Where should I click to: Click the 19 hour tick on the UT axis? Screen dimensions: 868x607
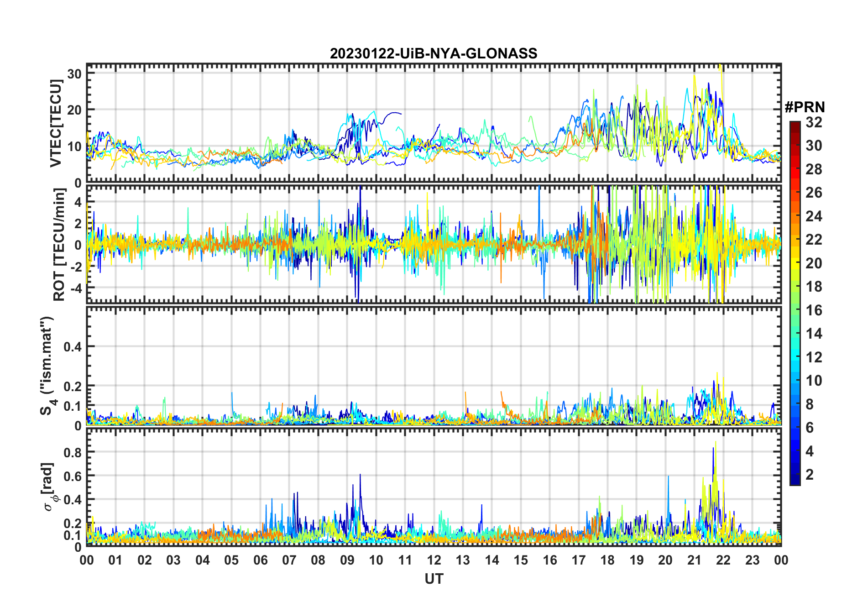pyautogui.click(x=637, y=560)
